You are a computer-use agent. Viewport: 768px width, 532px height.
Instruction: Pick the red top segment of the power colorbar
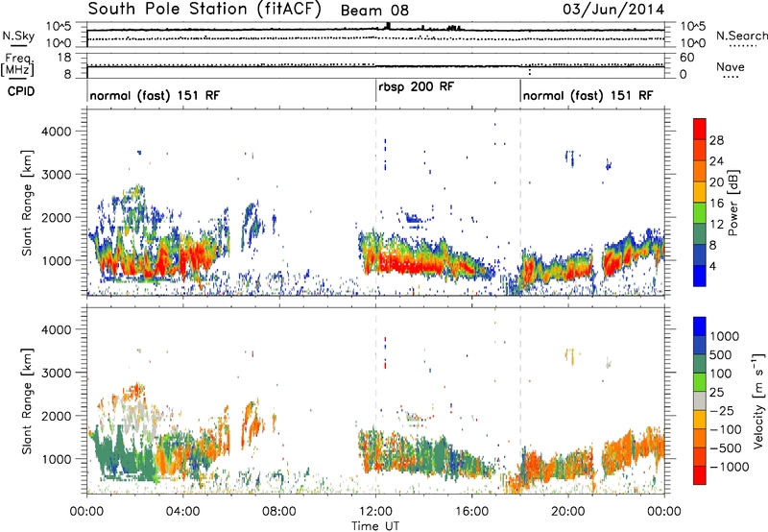pos(700,129)
